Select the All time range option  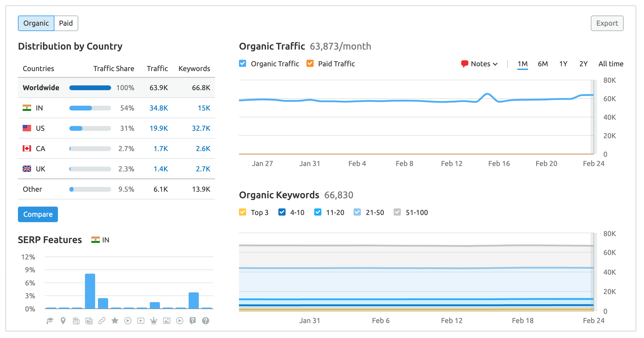(611, 64)
